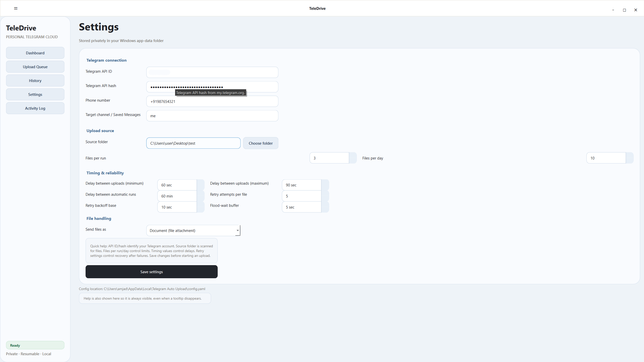This screenshot has width=644, height=362.
Task: Show the Activity Log page
Action: pos(35,108)
